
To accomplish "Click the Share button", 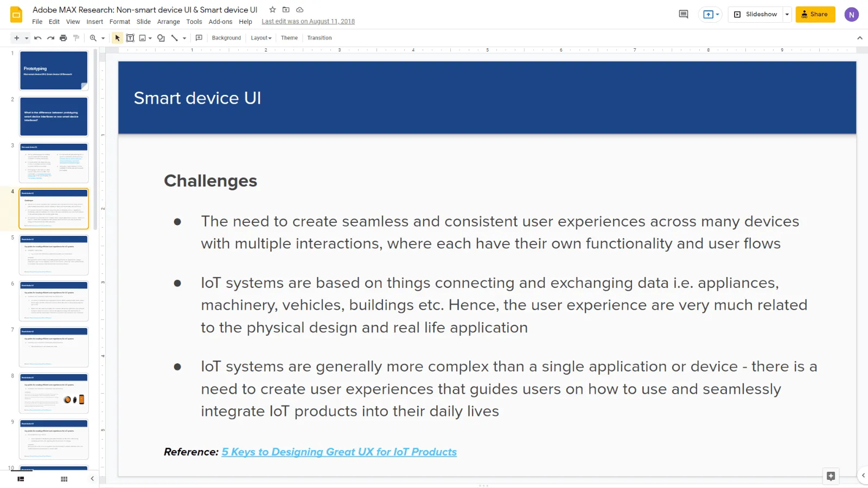I will click(x=815, y=15).
